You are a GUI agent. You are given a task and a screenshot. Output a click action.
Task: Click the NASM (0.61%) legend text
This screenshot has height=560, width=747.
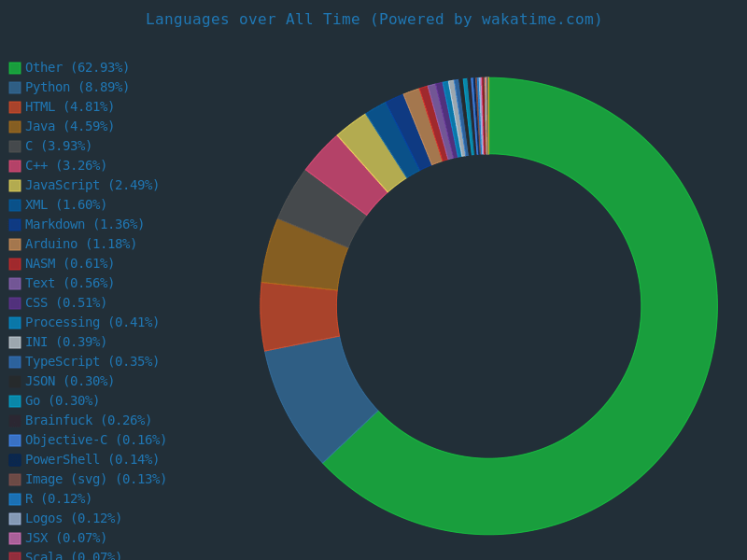[69, 264]
